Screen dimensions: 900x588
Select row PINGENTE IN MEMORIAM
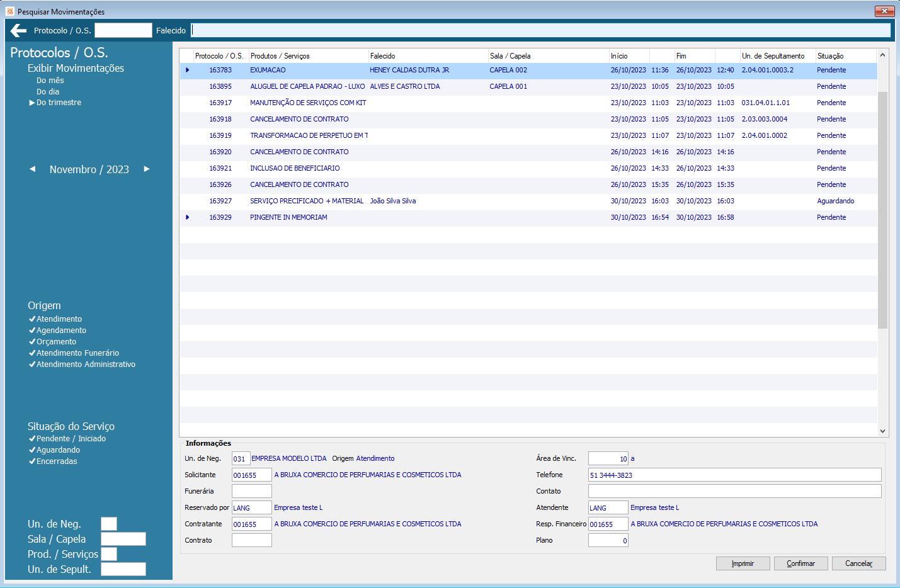pos(528,217)
